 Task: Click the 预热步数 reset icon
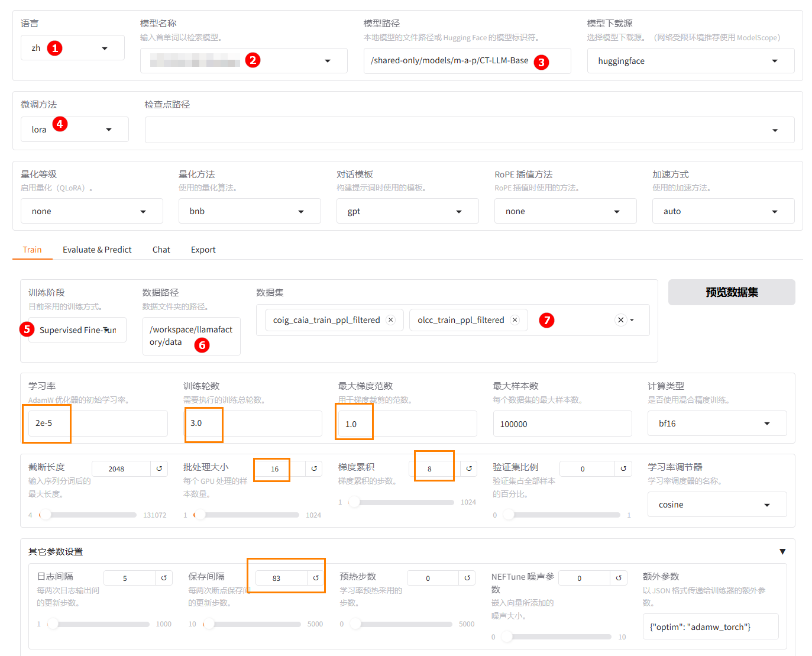[467, 578]
